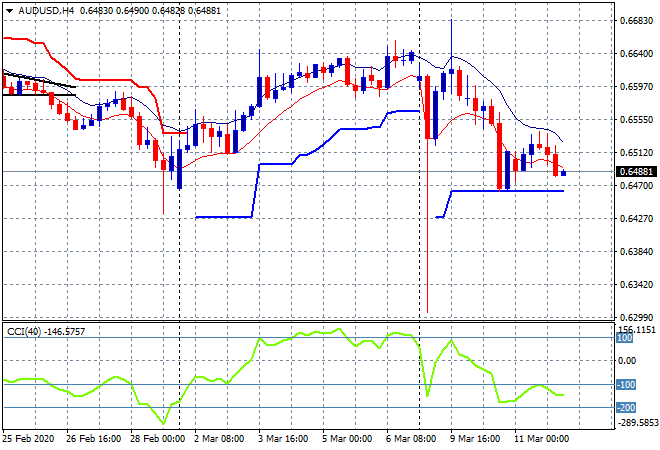The width and height of the screenshot is (660, 450).
Task: Click the 0.66400 price scale value
Action: point(636,54)
